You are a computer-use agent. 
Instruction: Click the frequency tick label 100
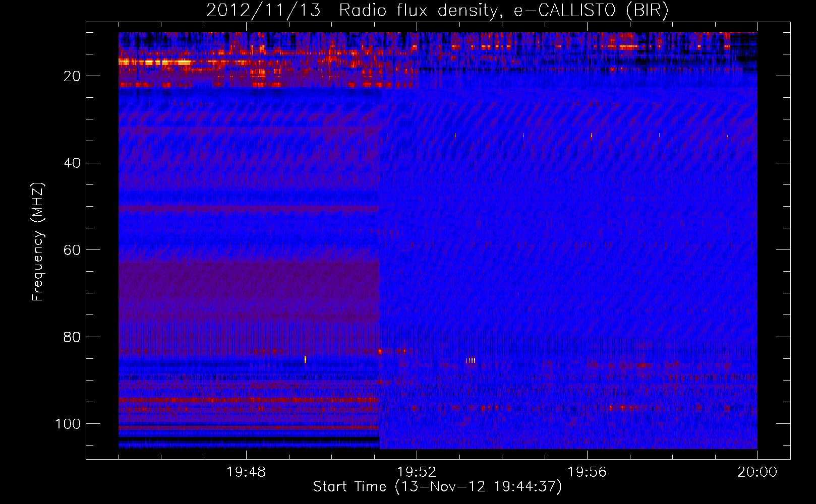(x=68, y=424)
